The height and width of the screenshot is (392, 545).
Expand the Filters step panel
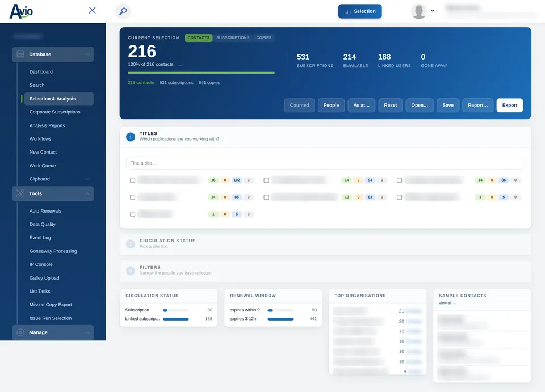pyautogui.click(x=325, y=271)
